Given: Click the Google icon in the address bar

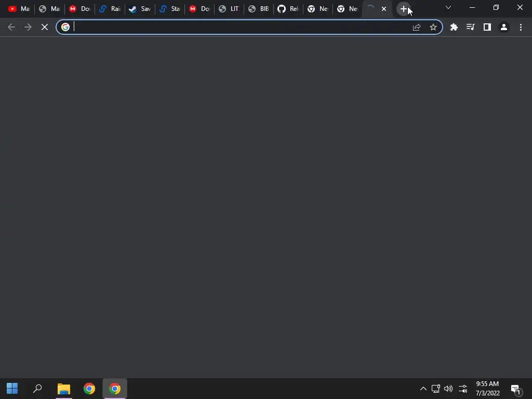Looking at the screenshot, I should click(65, 27).
